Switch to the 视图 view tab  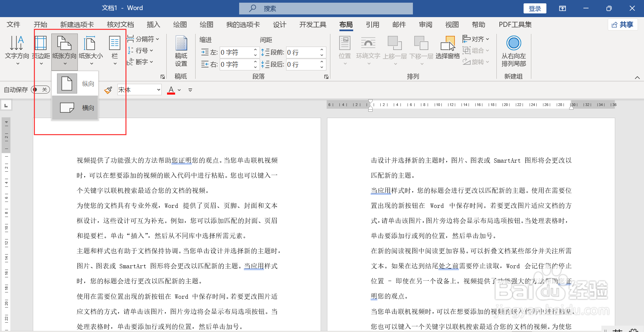pyautogui.click(x=452, y=24)
